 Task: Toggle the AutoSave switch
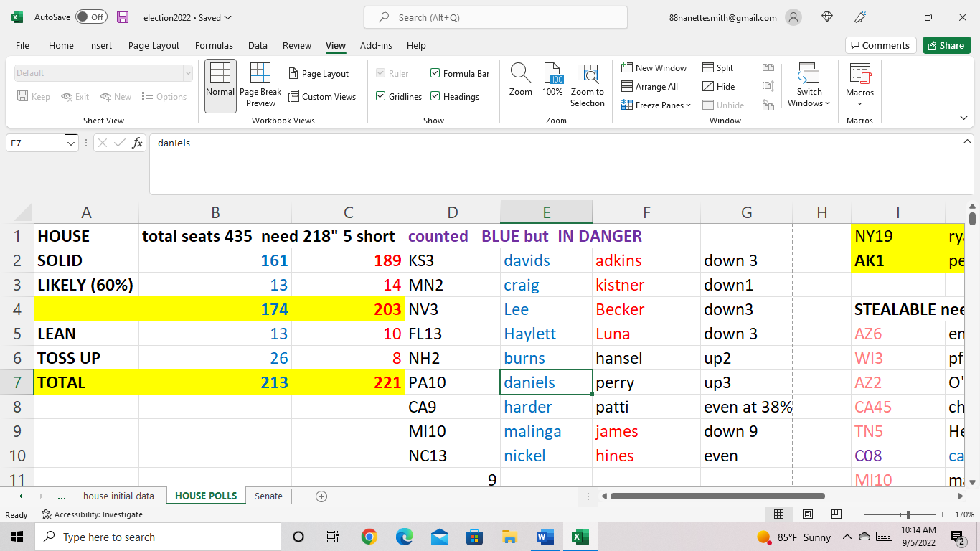coord(91,17)
